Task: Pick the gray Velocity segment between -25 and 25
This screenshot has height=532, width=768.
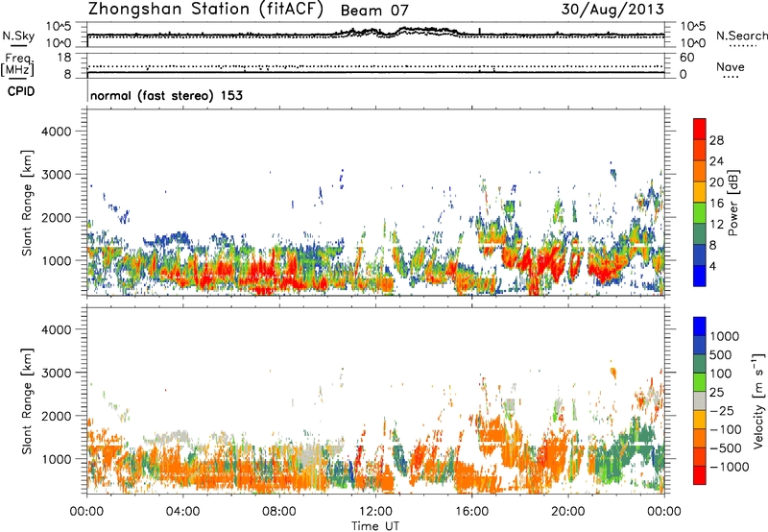Action: click(700, 400)
